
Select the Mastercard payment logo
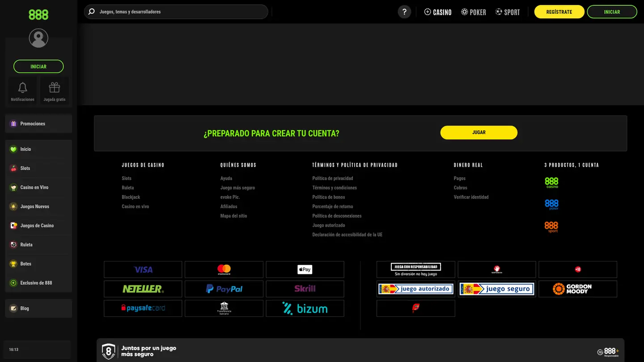pos(224,269)
